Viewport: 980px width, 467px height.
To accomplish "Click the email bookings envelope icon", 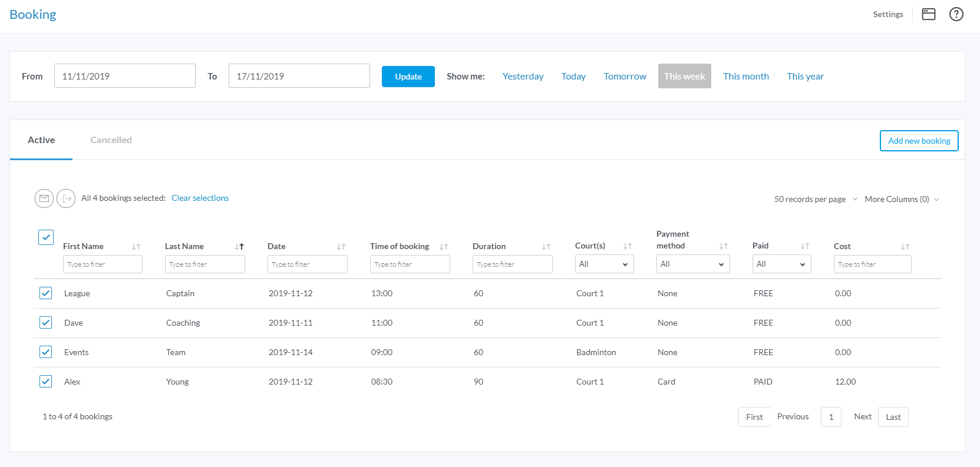I will click(44, 198).
